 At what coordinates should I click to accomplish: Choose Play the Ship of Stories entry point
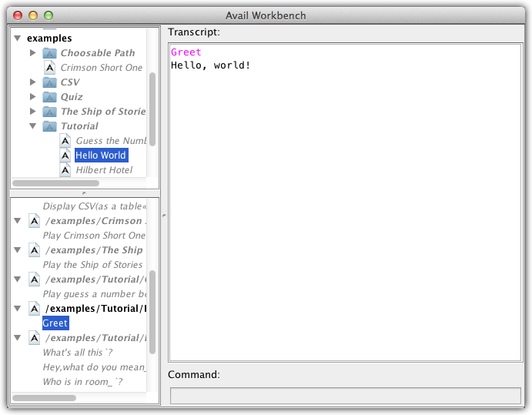(x=92, y=265)
